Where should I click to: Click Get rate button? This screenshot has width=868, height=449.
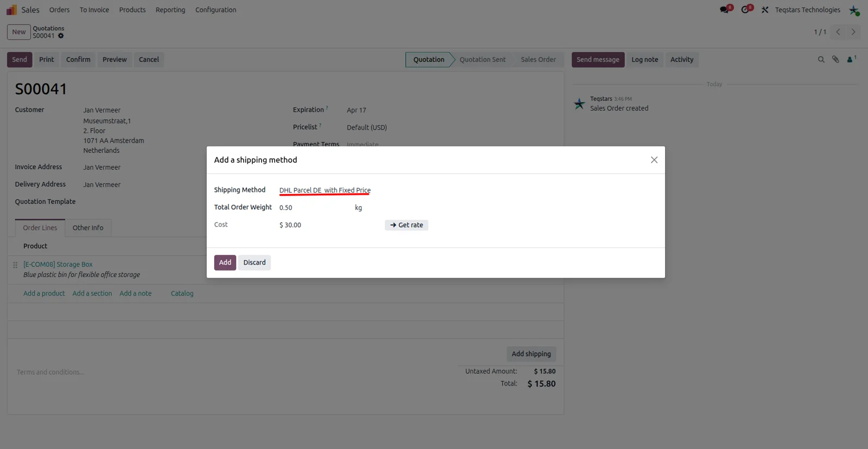(406, 225)
